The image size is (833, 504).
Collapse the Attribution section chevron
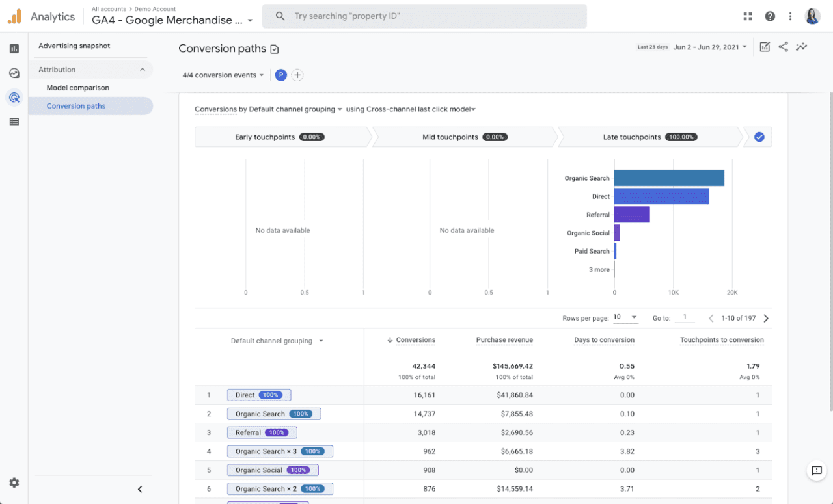click(x=144, y=69)
